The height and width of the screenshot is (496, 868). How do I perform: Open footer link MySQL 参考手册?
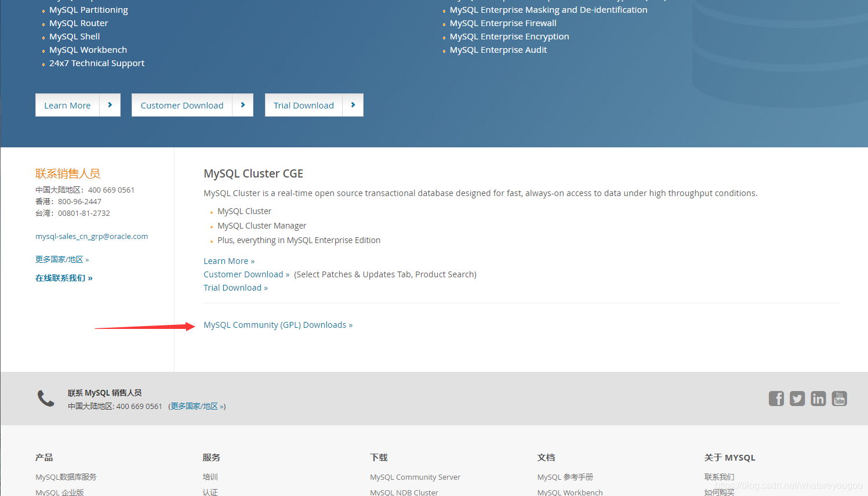point(565,477)
